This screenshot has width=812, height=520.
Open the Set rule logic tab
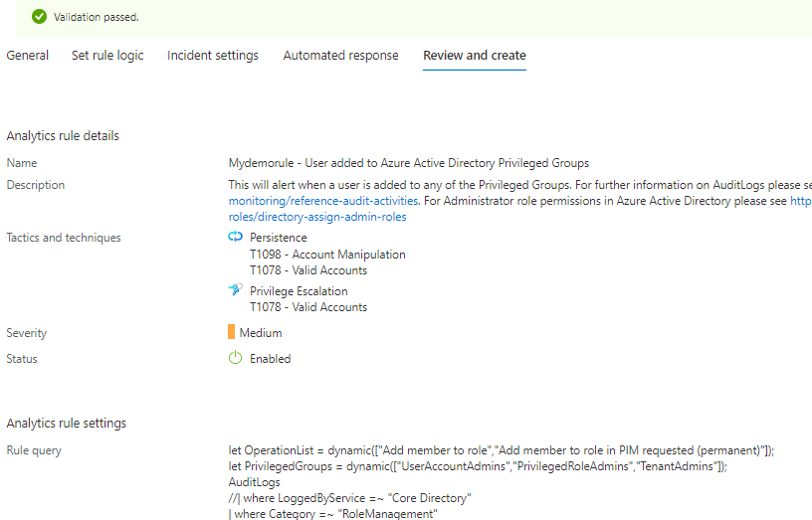click(107, 56)
